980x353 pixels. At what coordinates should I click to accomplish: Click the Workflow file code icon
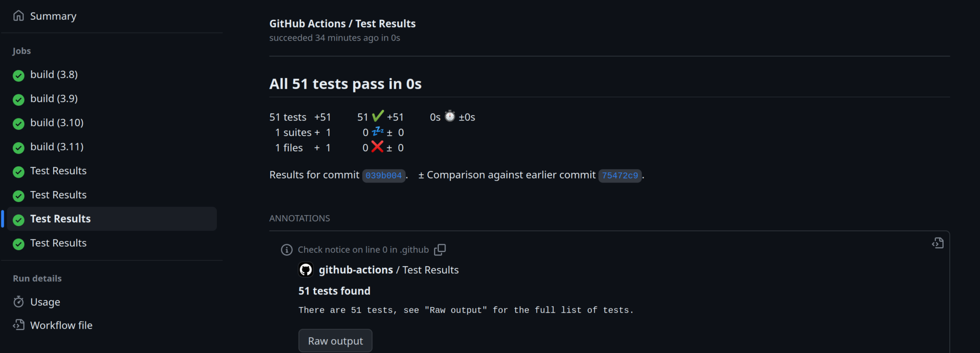(x=19, y=325)
